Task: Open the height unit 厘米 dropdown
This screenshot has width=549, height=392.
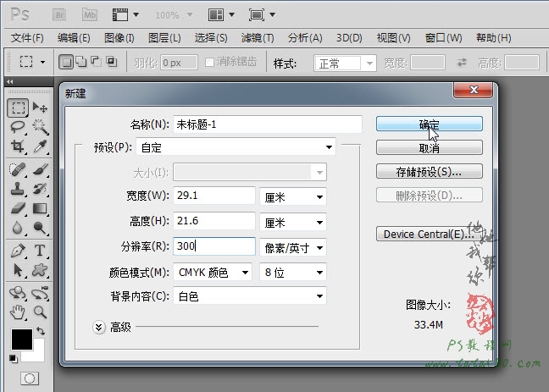Action: click(x=293, y=222)
